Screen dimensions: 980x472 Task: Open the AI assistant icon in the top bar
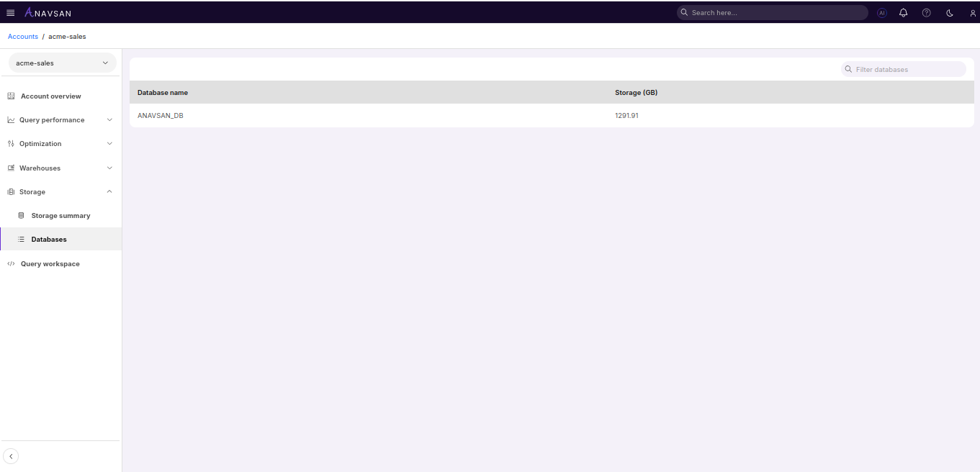[882, 12]
